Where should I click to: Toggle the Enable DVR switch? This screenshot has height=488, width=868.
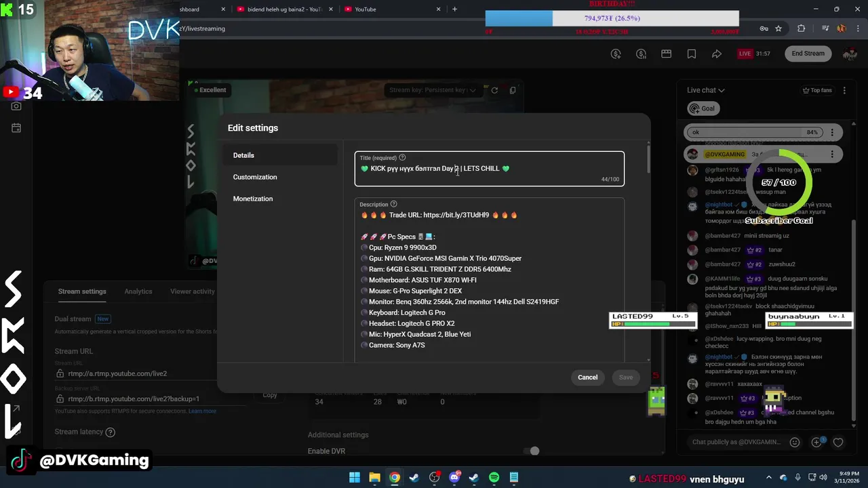531,451
